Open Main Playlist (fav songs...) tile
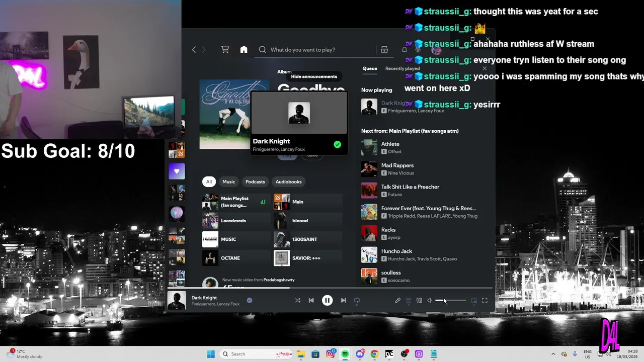Image resolution: width=644 pixels, height=362 pixels. point(236,202)
